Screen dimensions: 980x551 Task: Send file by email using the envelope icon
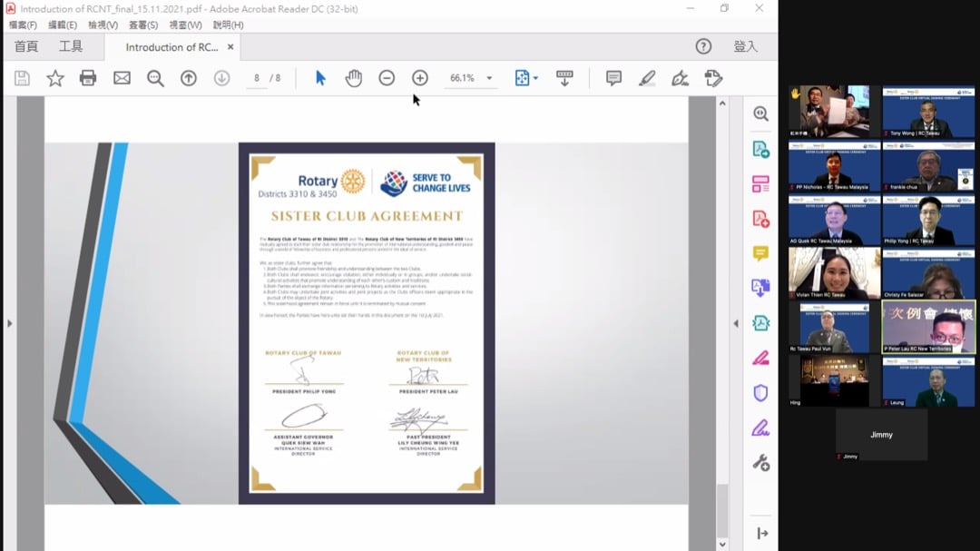point(122,78)
